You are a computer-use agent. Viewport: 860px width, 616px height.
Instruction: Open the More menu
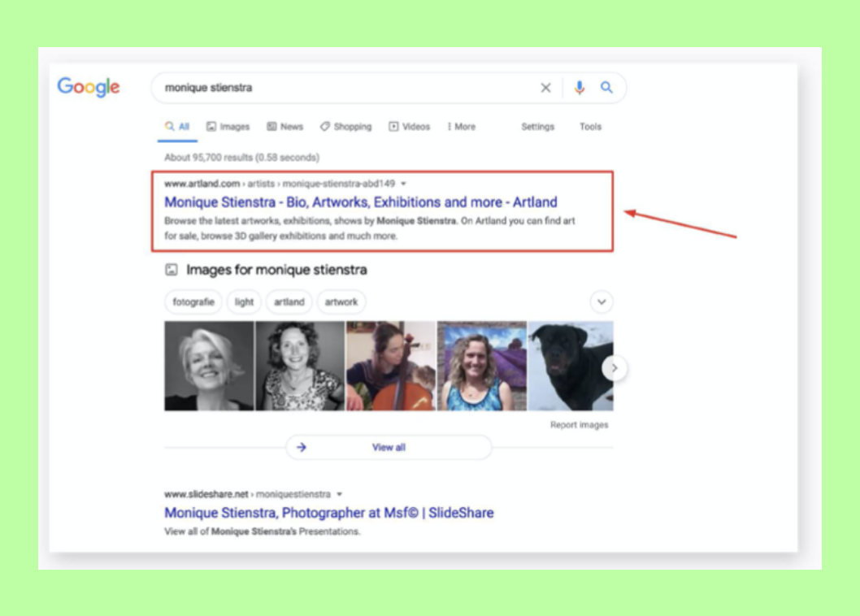pyautogui.click(x=461, y=127)
